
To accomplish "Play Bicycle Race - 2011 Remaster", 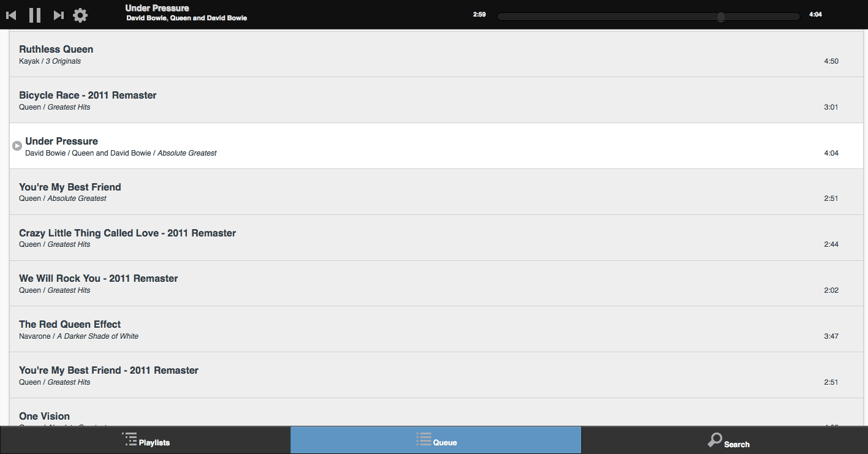I will click(88, 95).
